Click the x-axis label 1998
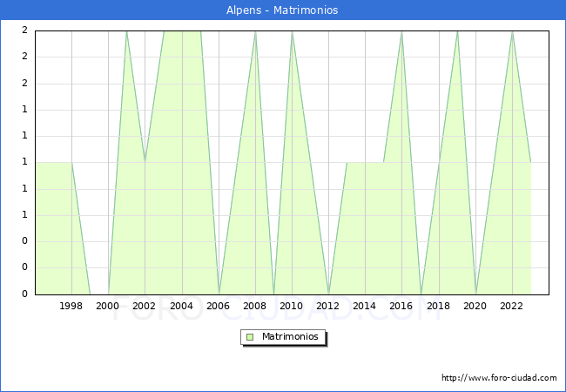Viewport: 566px width, 392px height. coord(71,306)
